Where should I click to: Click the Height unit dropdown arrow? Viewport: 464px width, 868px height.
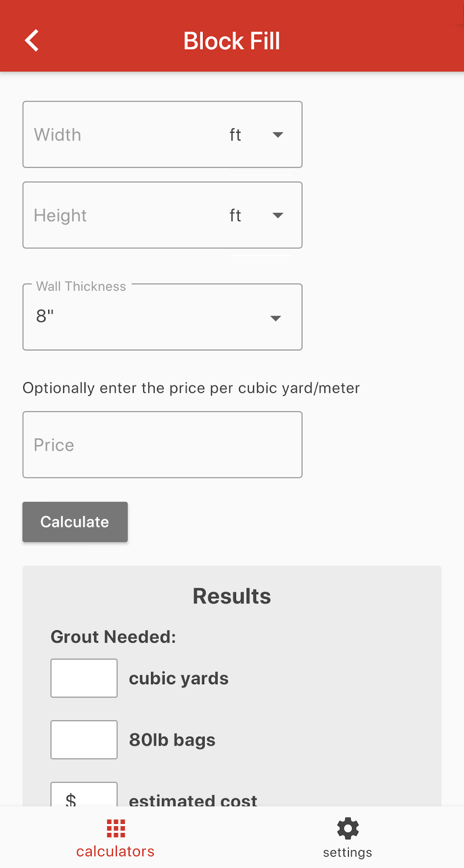(277, 215)
